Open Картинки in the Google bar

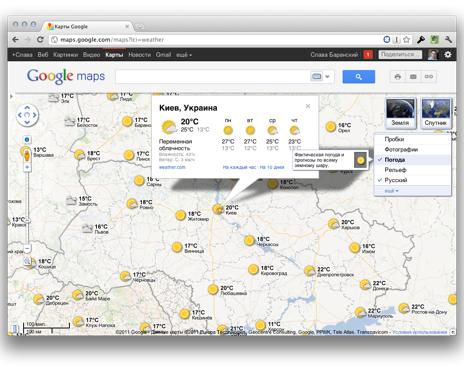click(x=66, y=55)
